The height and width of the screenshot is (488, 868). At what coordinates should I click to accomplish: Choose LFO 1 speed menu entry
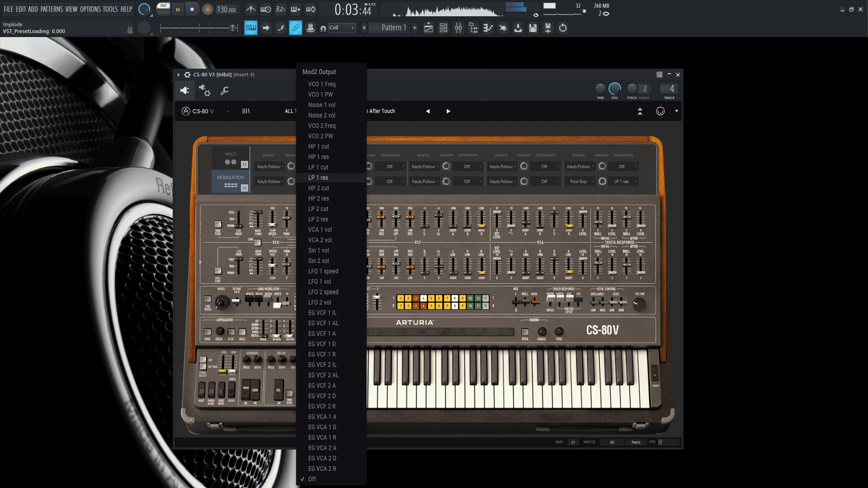(331, 271)
